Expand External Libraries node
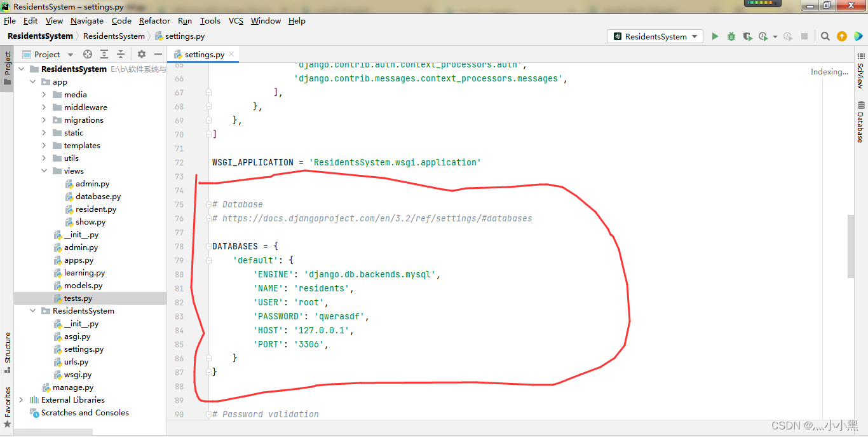 [x=22, y=399]
